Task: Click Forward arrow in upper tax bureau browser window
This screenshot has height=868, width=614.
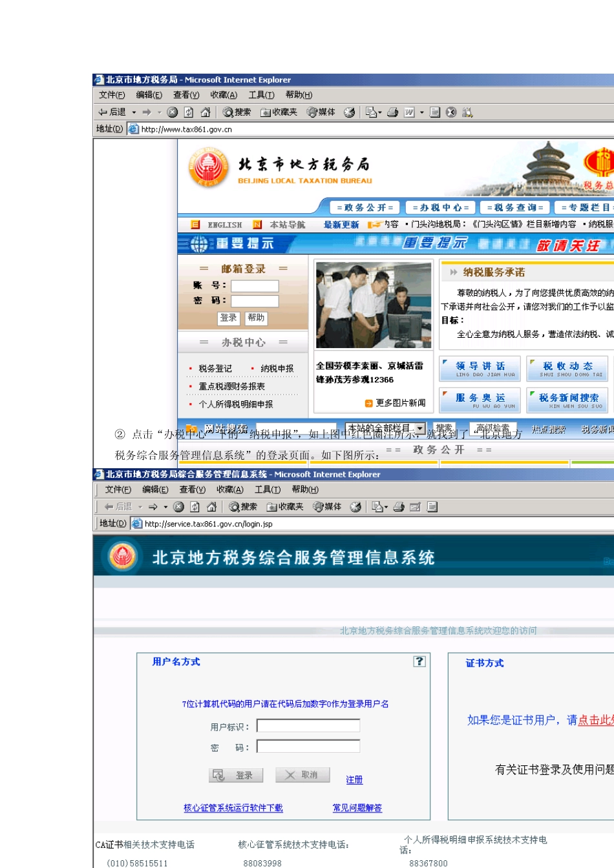Action: click(147, 112)
